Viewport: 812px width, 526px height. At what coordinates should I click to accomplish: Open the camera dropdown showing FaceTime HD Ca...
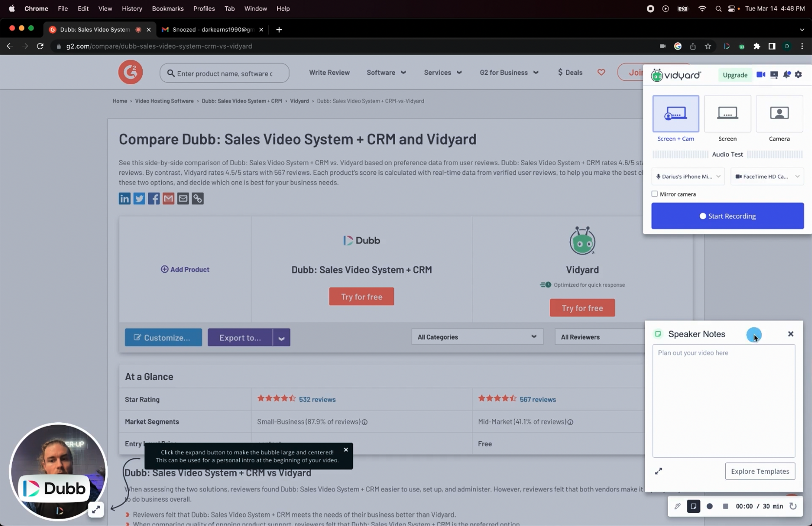(x=767, y=176)
